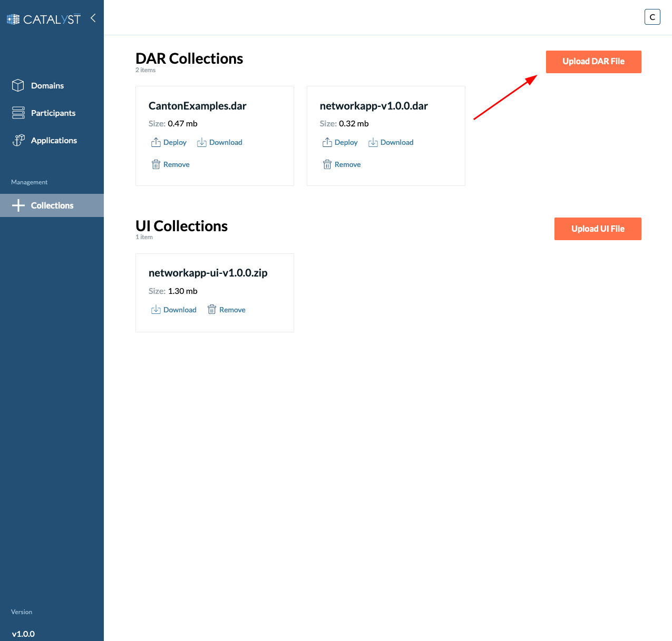The height and width of the screenshot is (641, 672).
Task: Select Collections in the Management section
Action: point(52,205)
